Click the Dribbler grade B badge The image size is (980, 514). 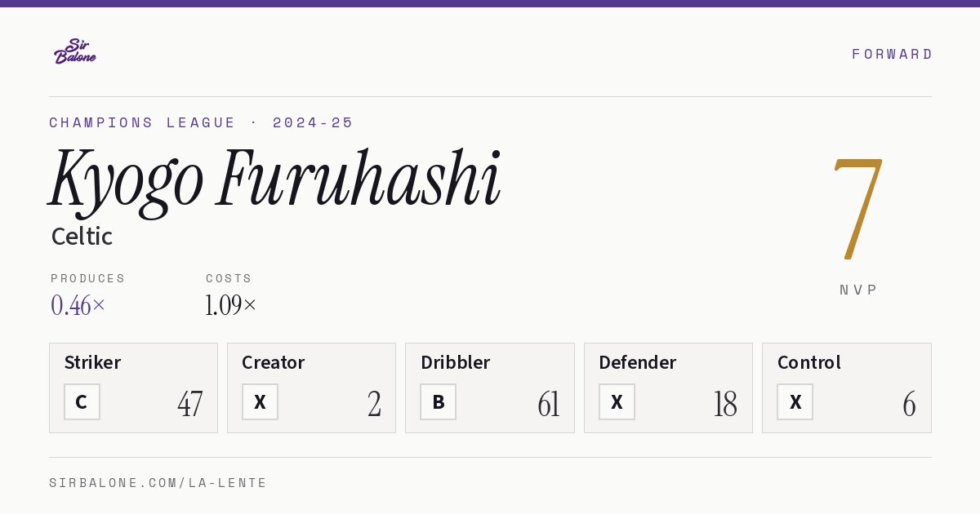[438, 402]
